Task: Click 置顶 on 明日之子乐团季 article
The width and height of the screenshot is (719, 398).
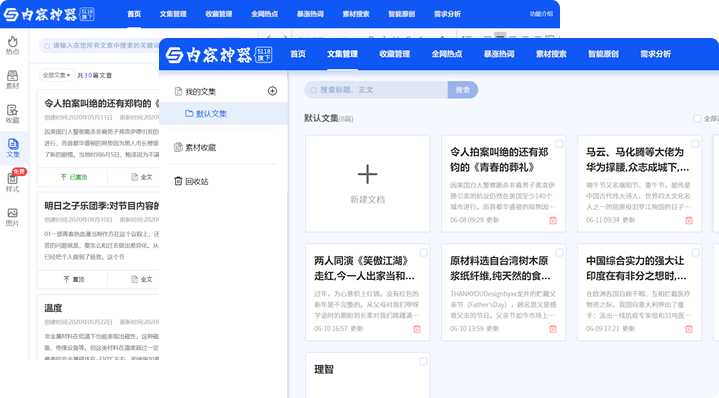Action: point(73,279)
